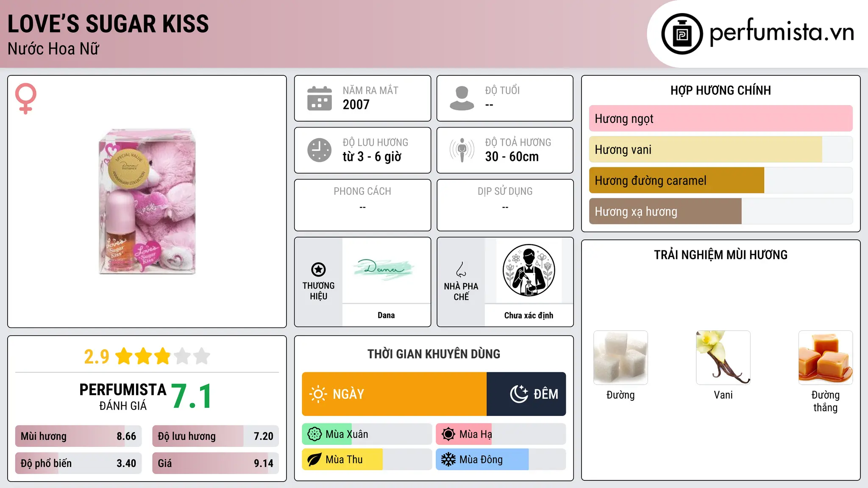Click the green 7.1 Perfumista score

click(x=192, y=396)
